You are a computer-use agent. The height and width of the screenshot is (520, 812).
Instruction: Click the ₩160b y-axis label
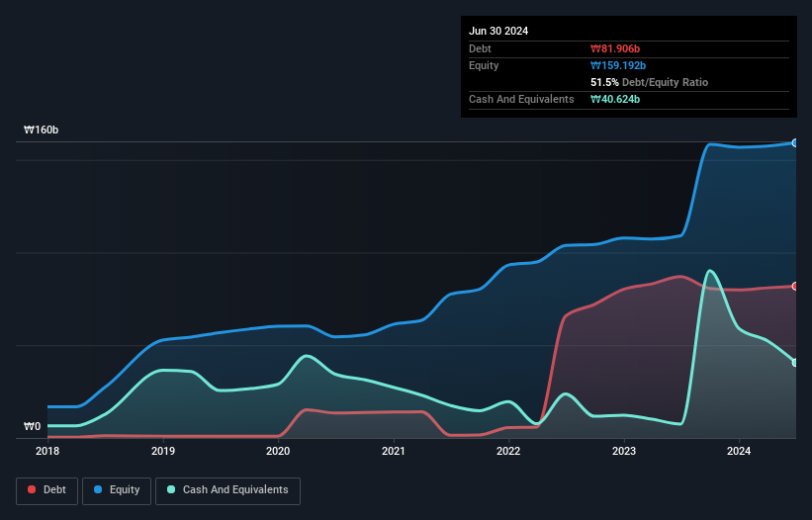coord(42,130)
